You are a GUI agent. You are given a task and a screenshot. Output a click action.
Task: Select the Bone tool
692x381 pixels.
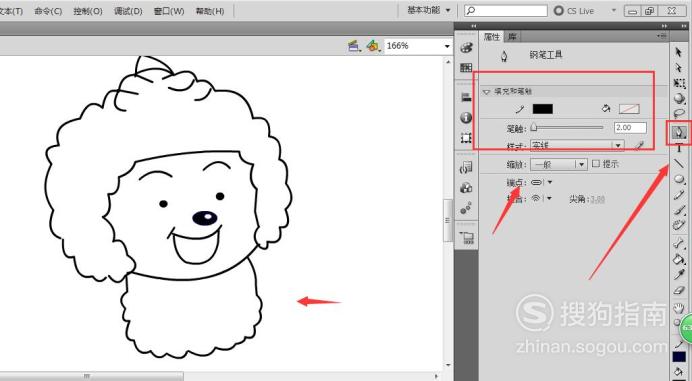click(x=679, y=243)
